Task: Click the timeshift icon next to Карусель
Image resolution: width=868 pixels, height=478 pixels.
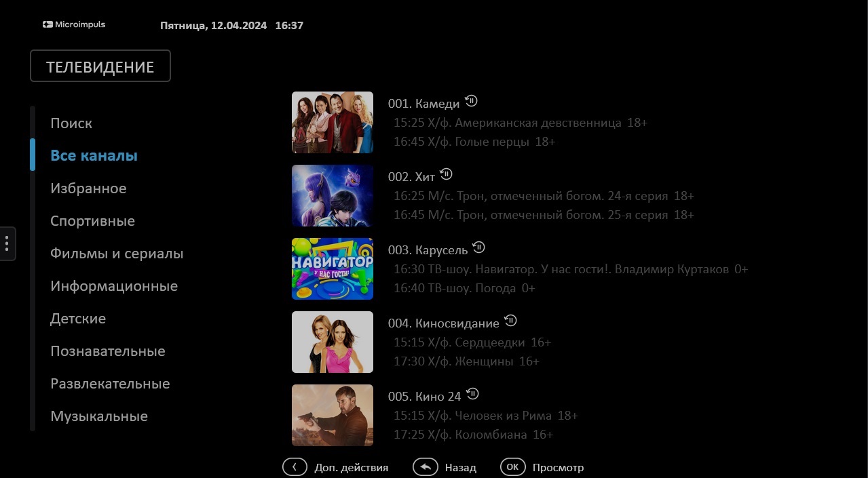Action: click(479, 247)
